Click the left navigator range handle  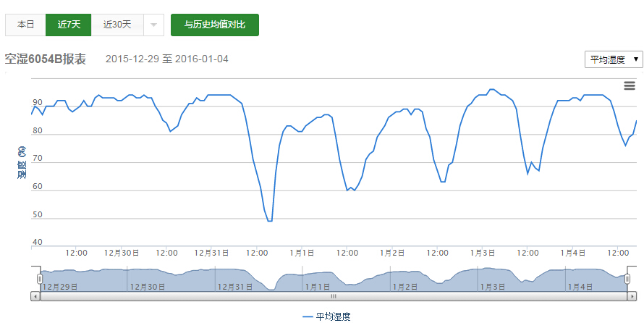[41, 279]
